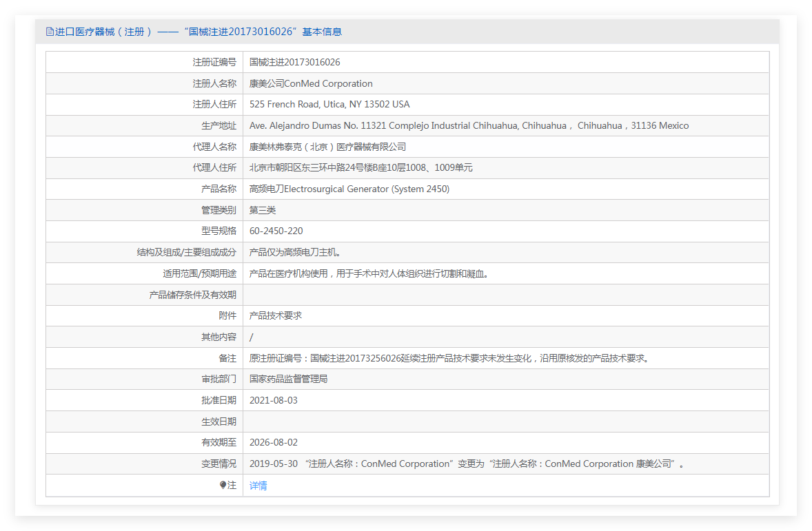Click the 代理人名称 label

tap(214, 147)
